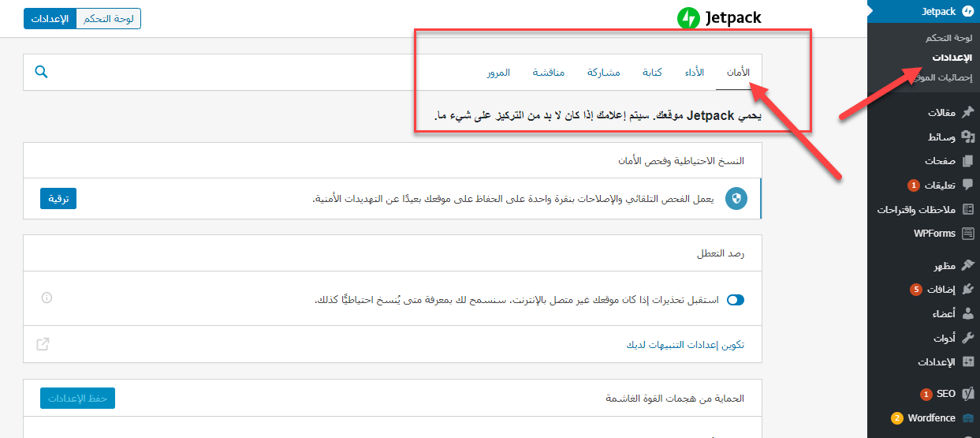Click the WPForms sidebar icon
The width and height of the screenshot is (980, 438).
point(967,234)
